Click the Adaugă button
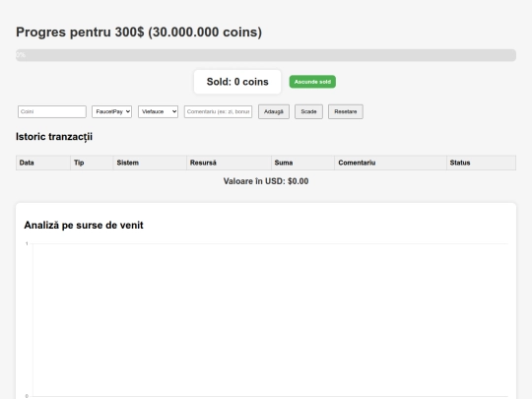Screen dimensions: 532x399 (274, 111)
